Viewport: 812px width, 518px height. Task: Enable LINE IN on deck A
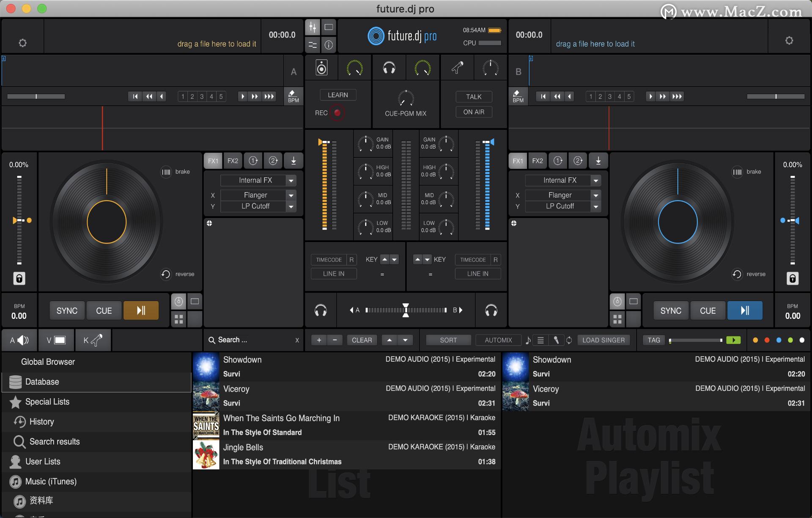(334, 274)
